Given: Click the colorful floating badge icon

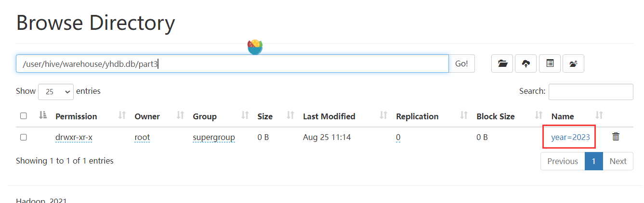Looking at the screenshot, I should tap(255, 47).
